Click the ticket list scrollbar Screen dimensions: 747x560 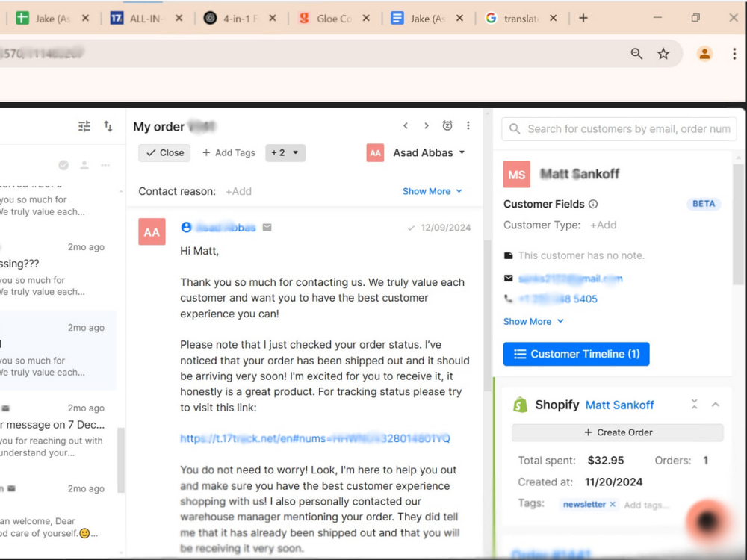[121, 460]
